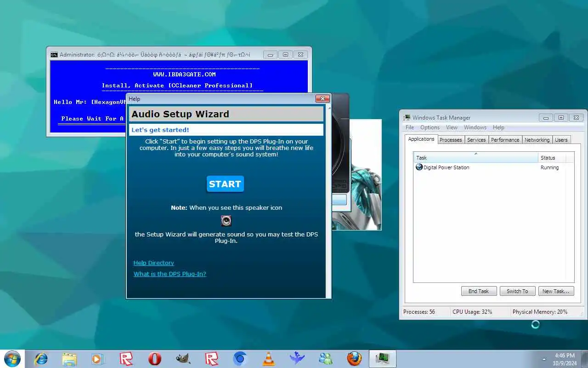Open GIMP from the taskbar

183,358
